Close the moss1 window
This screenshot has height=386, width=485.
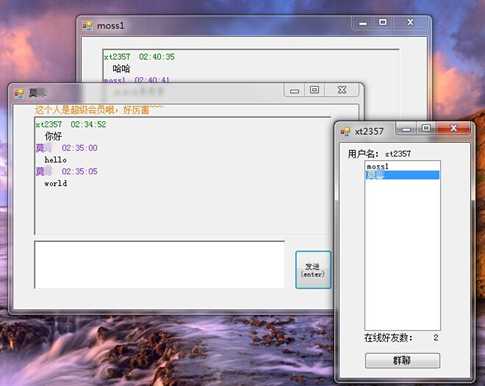coord(411,22)
